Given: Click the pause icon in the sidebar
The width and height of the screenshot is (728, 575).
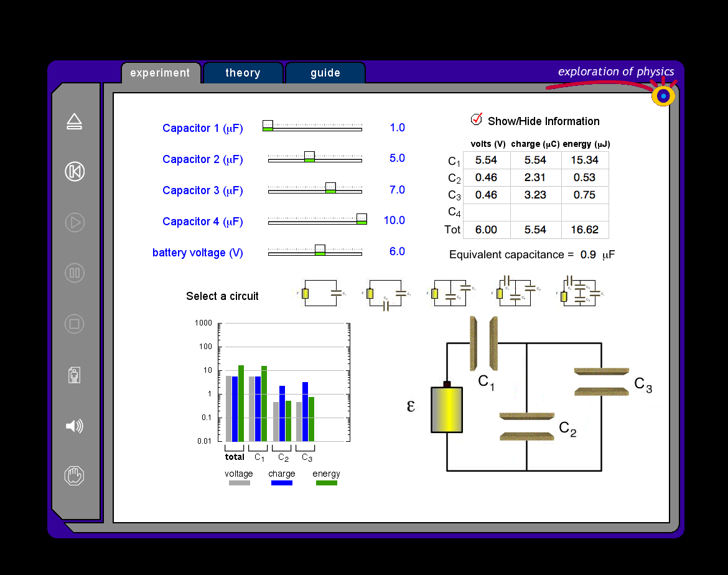Looking at the screenshot, I should [x=75, y=273].
